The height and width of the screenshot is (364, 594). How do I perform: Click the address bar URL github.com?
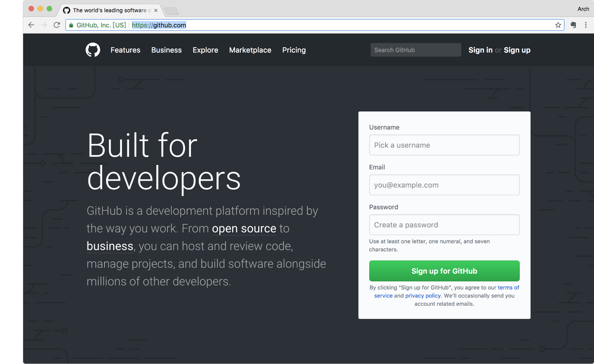tap(159, 25)
